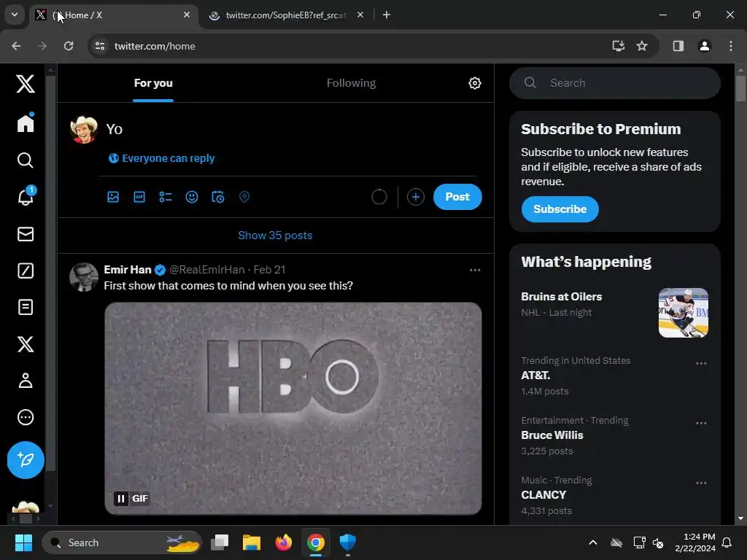Viewport: 747px width, 560px height.
Task: Open Grok slash icon in the sidebar
Action: click(x=26, y=271)
